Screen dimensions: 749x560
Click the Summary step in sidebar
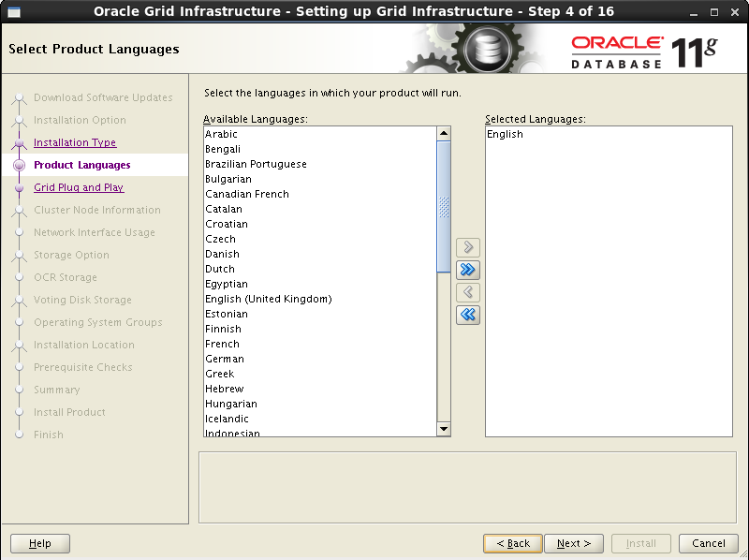click(x=57, y=390)
